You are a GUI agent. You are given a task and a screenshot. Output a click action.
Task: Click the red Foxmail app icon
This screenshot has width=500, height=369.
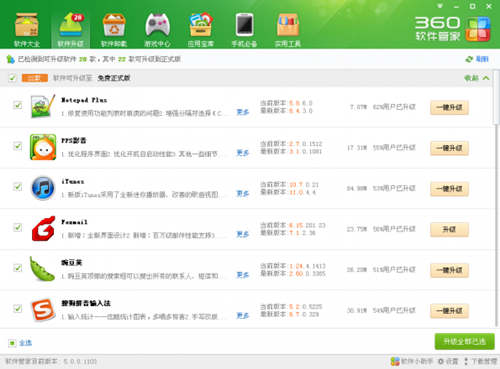pos(43,229)
